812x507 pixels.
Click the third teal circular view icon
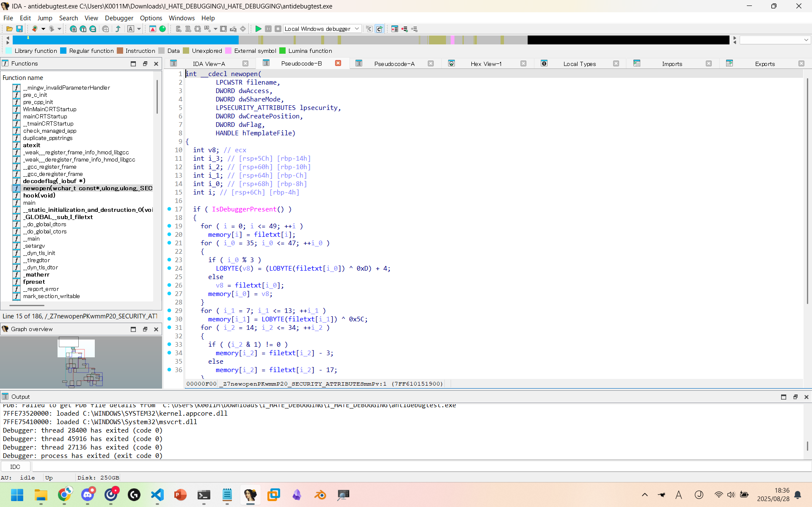tap(93, 29)
